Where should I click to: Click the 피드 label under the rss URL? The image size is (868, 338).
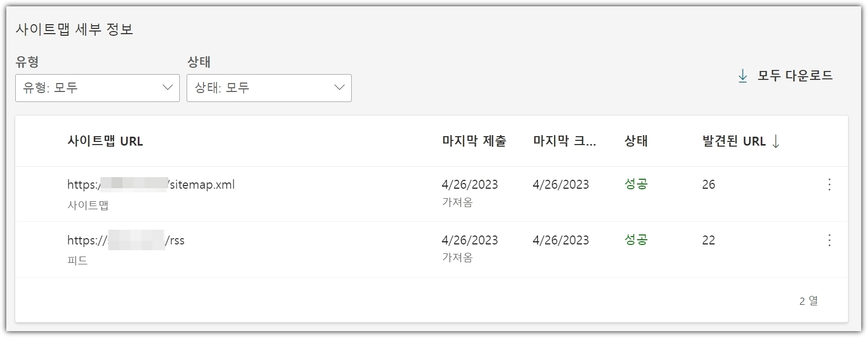(x=78, y=260)
